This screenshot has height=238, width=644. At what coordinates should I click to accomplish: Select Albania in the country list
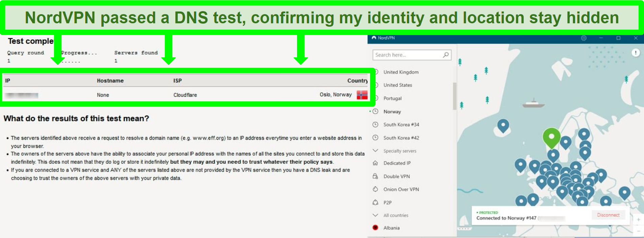tap(391, 228)
